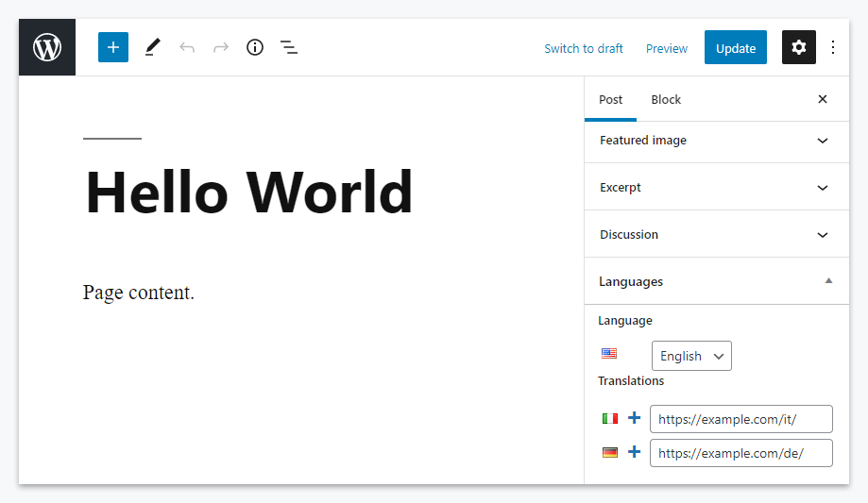This screenshot has width=868, height=503.
Task: Click the Redo arrow
Action: [x=221, y=47]
